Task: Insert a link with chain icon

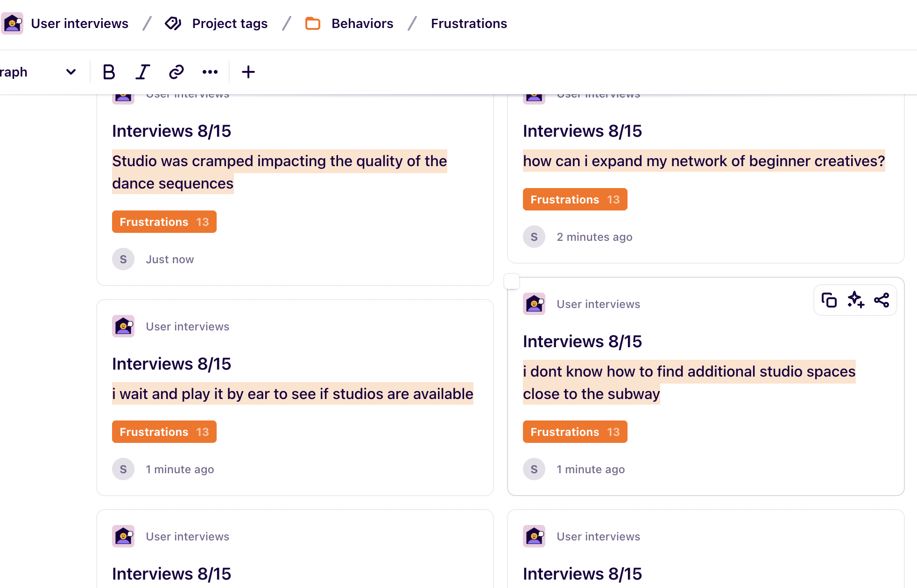Action: pyautogui.click(x=176, y=72)
